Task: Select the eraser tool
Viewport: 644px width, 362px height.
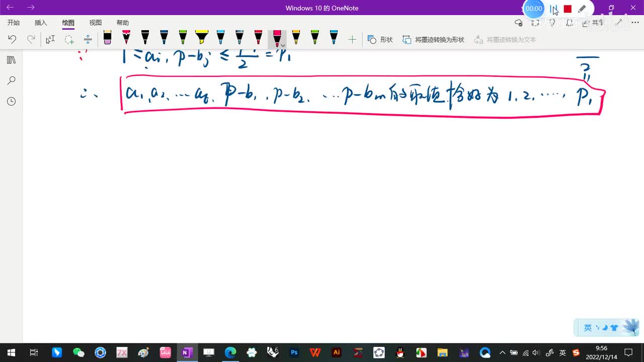Action: pyautogui.click(x=107, y=38)
